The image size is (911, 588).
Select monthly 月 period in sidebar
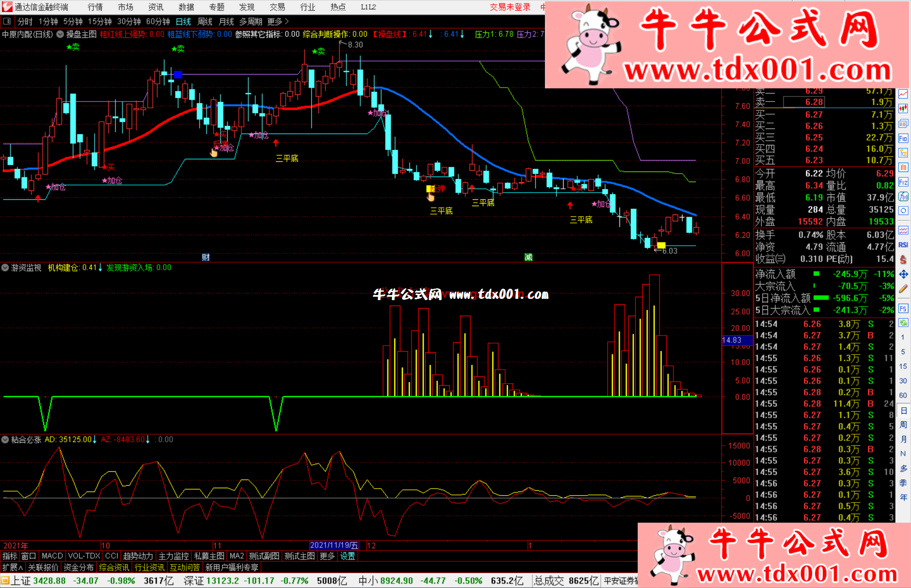pyautogui.click(x=903, y=439)
